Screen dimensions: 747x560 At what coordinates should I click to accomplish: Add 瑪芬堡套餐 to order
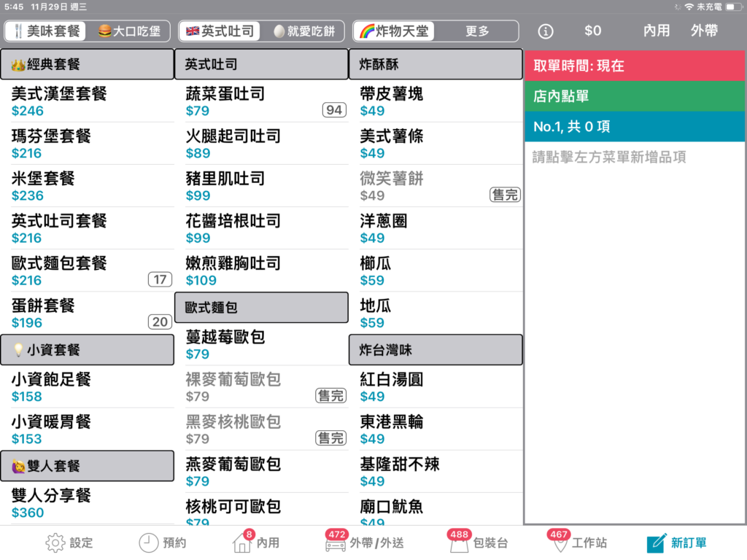[88, 144]
